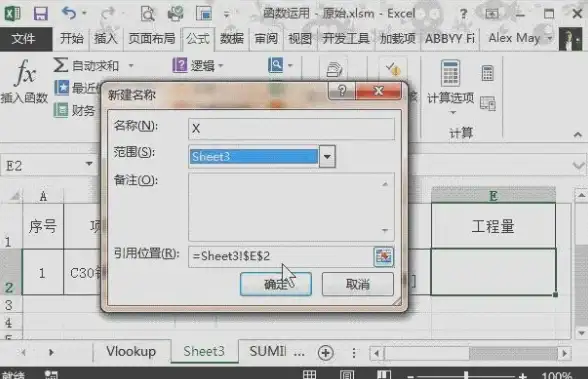Image resolution: width=588 pixels, height=379 pixels.
Task: Select column E header
Action: pos(493,195)
